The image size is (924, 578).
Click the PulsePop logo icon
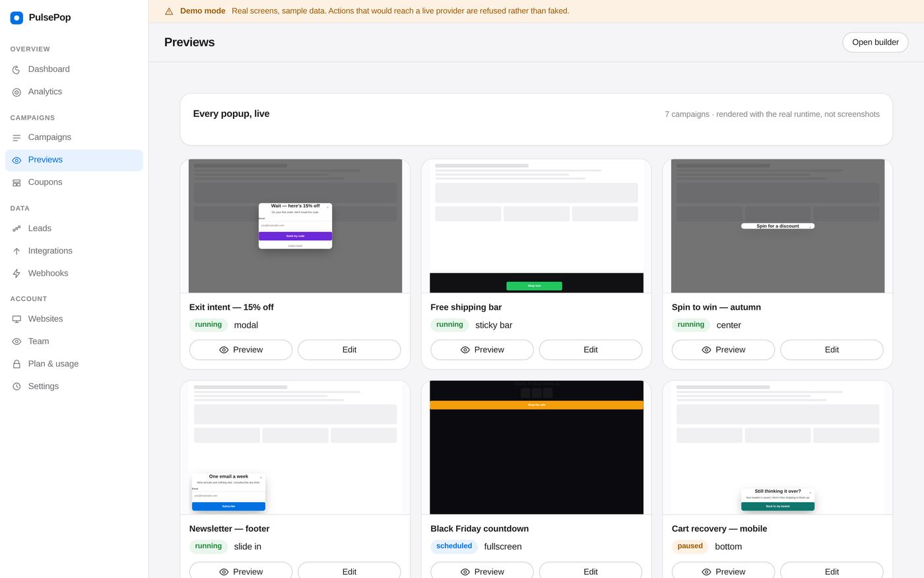tap(16, 18)
